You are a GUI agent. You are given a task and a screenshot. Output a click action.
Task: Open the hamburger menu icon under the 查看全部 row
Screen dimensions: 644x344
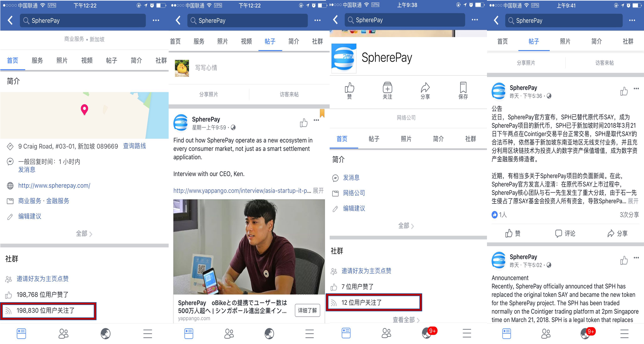point(467,333)
